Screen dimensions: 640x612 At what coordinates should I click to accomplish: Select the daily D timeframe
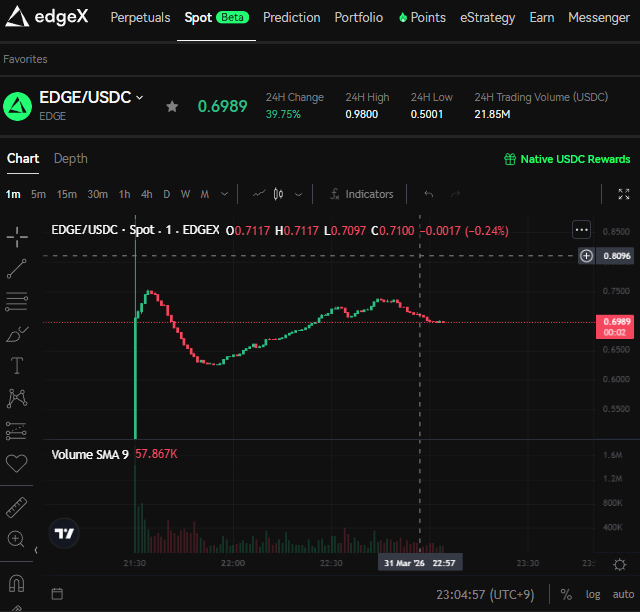click(x=167, y=194)
